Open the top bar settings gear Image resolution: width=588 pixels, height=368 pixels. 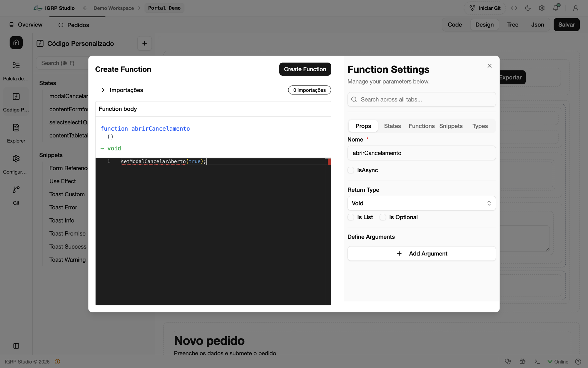tap(542, 8)
